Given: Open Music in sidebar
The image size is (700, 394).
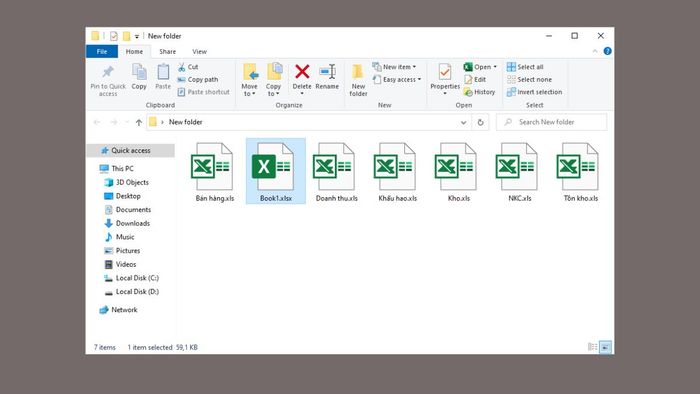Looking at the screenshot, I should click(119, 237).
